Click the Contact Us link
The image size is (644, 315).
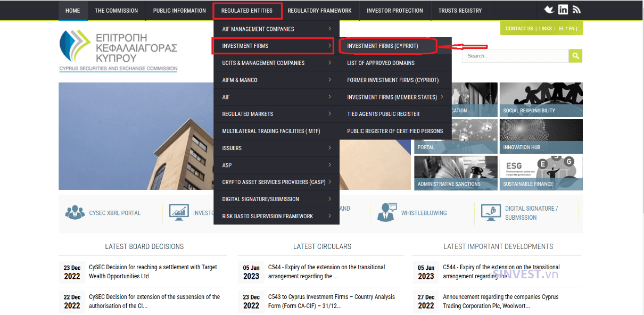tap(519, 29)
